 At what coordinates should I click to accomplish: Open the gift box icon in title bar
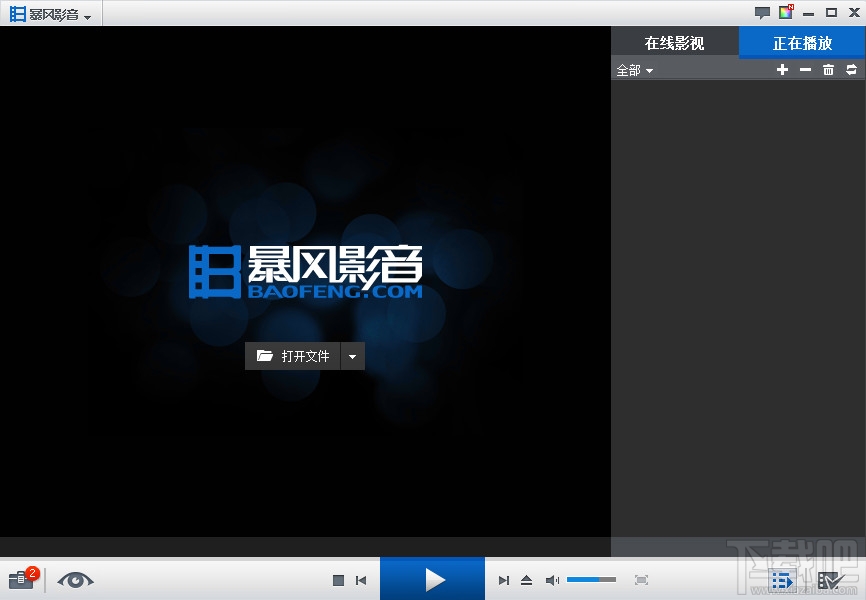(786, 12)
